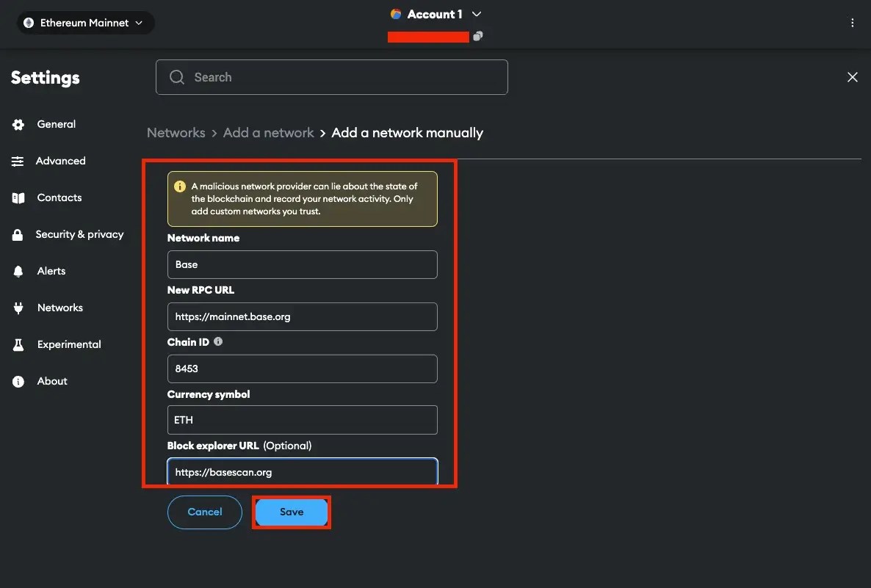Click the Networks breadcrumb link
This screenshot has height=588, width=871.
coord(176,132)
